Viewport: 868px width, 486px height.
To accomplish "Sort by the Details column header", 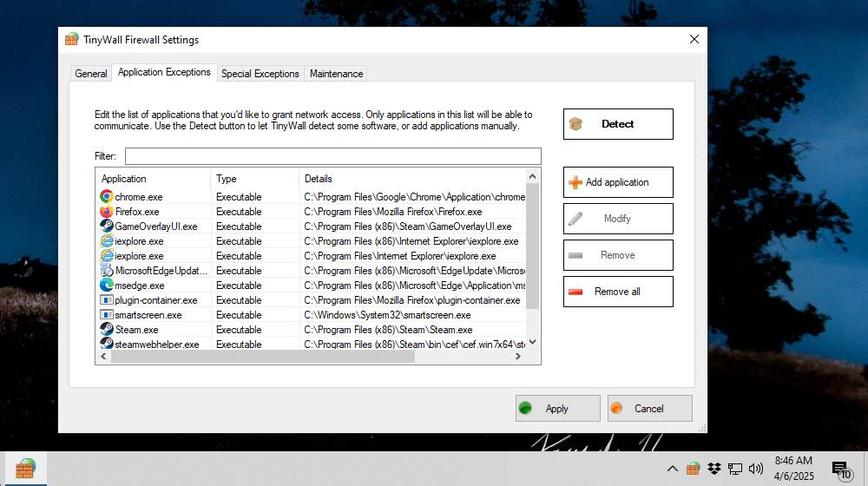I will point(412,179).
